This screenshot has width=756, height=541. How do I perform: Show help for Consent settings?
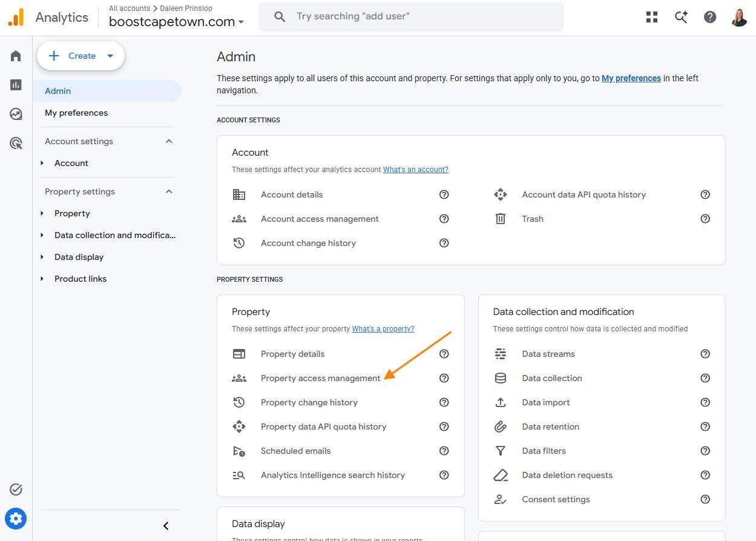(x=705, y=499)
